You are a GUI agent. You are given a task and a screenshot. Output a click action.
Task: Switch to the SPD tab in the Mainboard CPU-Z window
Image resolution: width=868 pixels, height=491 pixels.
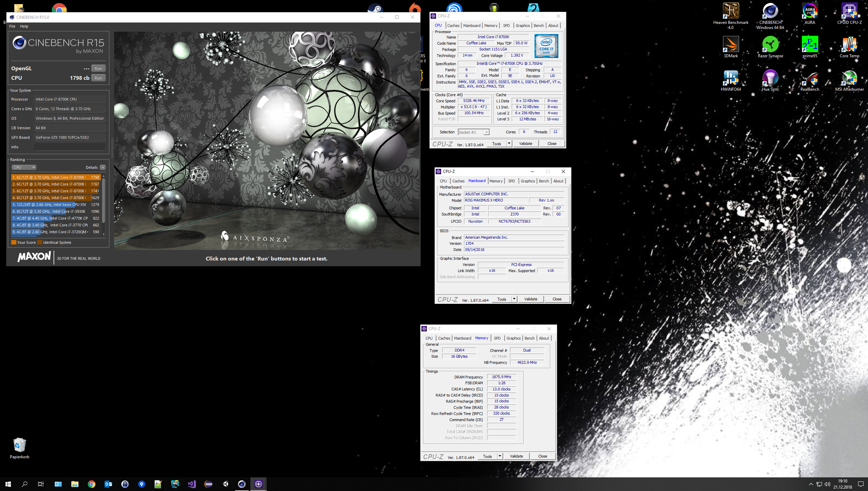511,181
